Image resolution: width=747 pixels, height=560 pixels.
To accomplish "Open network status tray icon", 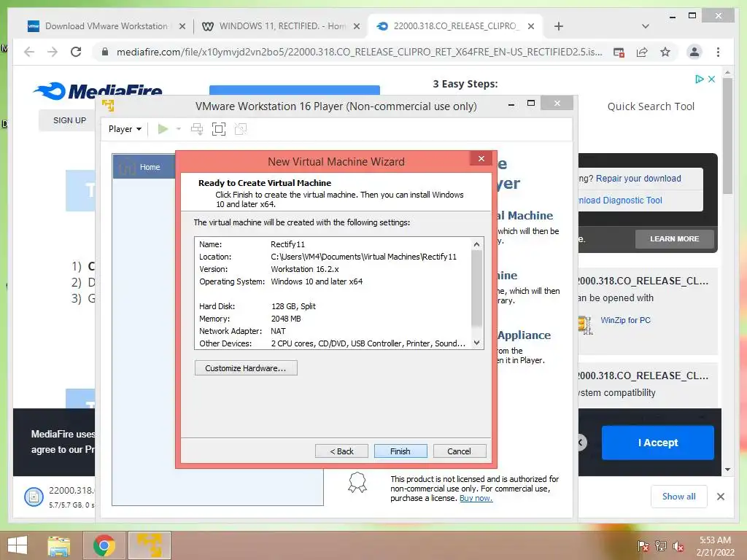I will click(661, 546).
